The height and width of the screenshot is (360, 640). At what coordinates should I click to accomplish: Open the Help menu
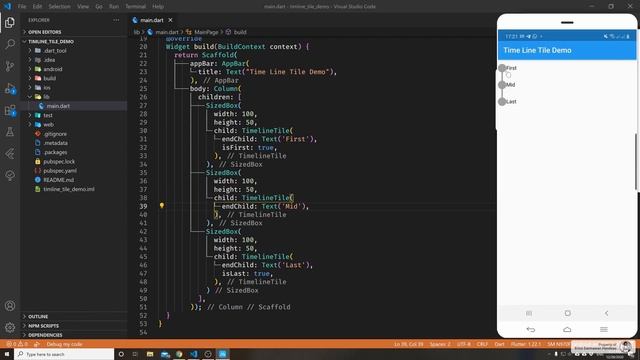pos(158,7)
